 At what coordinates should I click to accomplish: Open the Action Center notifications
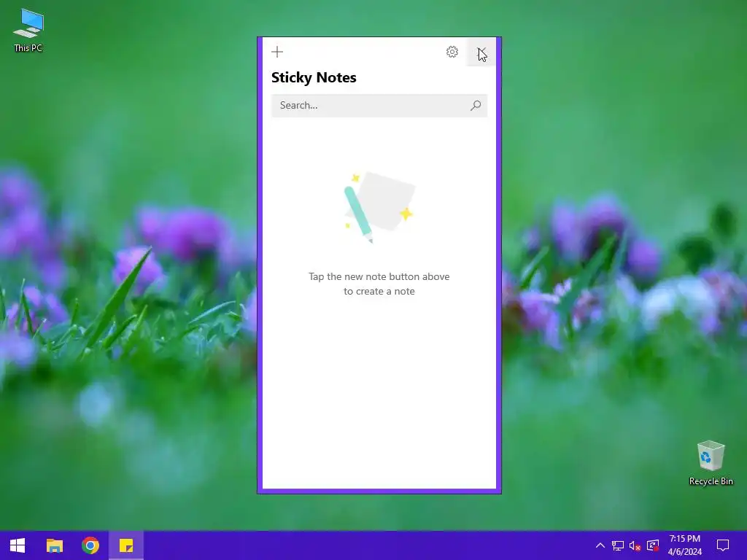click(x=723, y=545)
